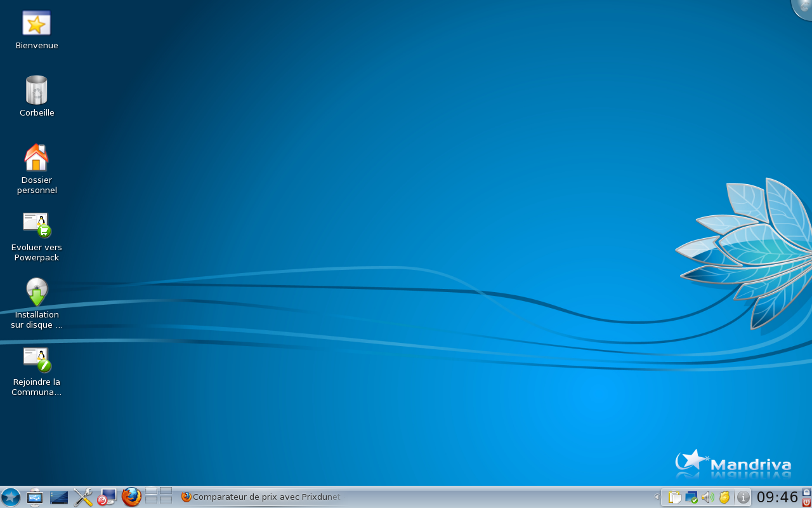This screenshot has height=508, width=812.
Task: Activate the Comparateur de prix avec Prixdunet task
Action: coord(261,497)
